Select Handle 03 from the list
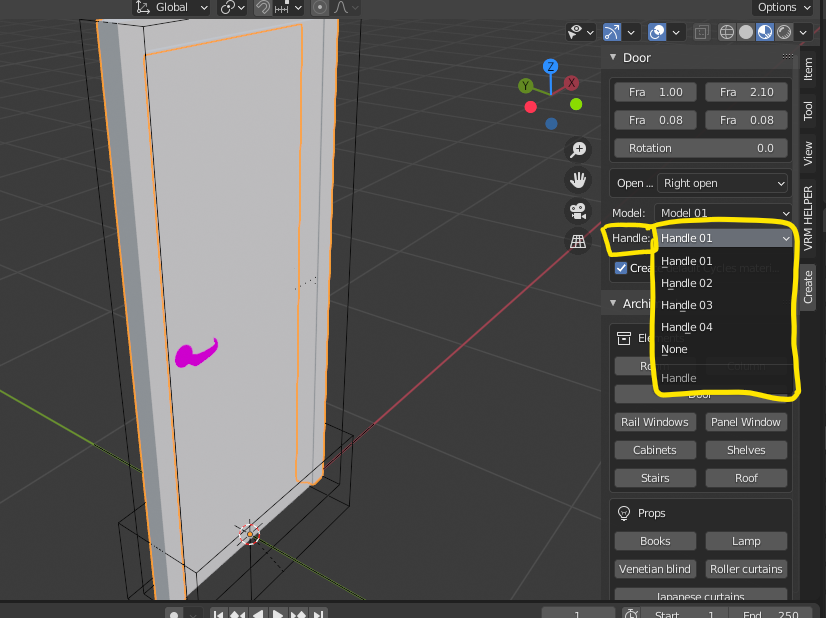The image size is (826, 618). (725, 306)
